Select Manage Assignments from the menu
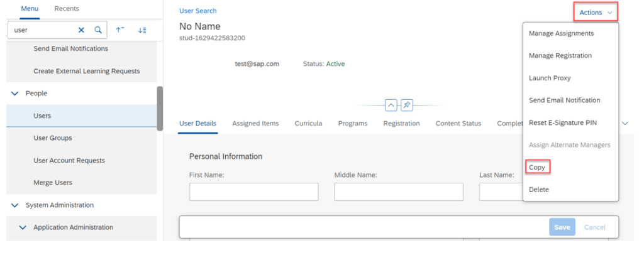The width and height of the screenshot is (644, 253). (x=561, y=33)
